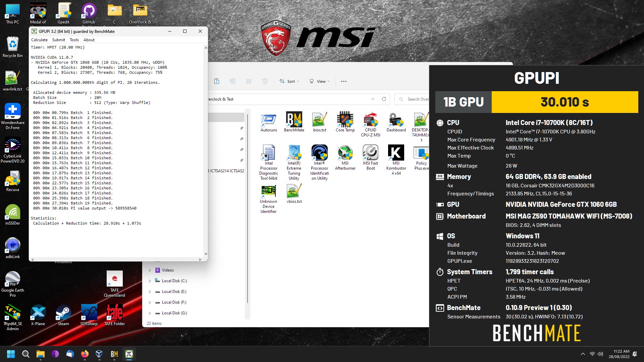Expand Local Disk (E:) tree node
The image size is (644, 362).
pyautogui.click(x=150, y=292)
